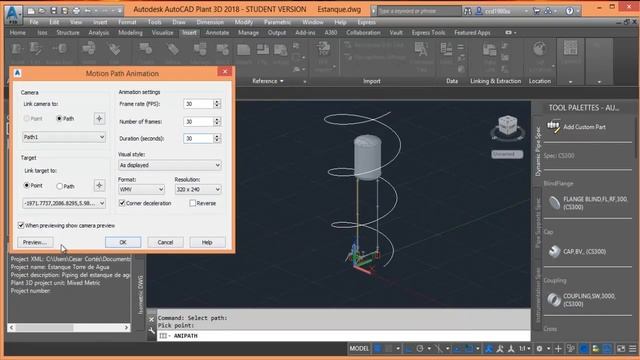This screenshot has width=640, height=360.
Task: Open the target point coordinates dropdown
Action: coord(64,203)
